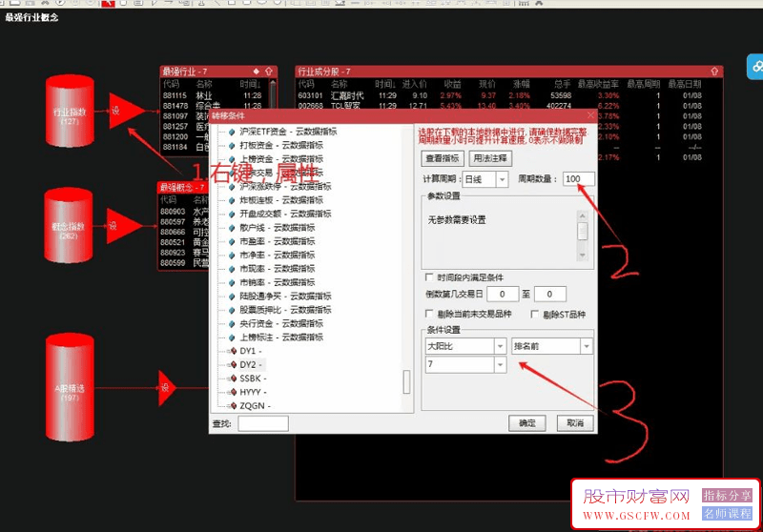The image size is (763, 532).
Task: Click the red icon beside ZQGN
Action: (233, 405)
